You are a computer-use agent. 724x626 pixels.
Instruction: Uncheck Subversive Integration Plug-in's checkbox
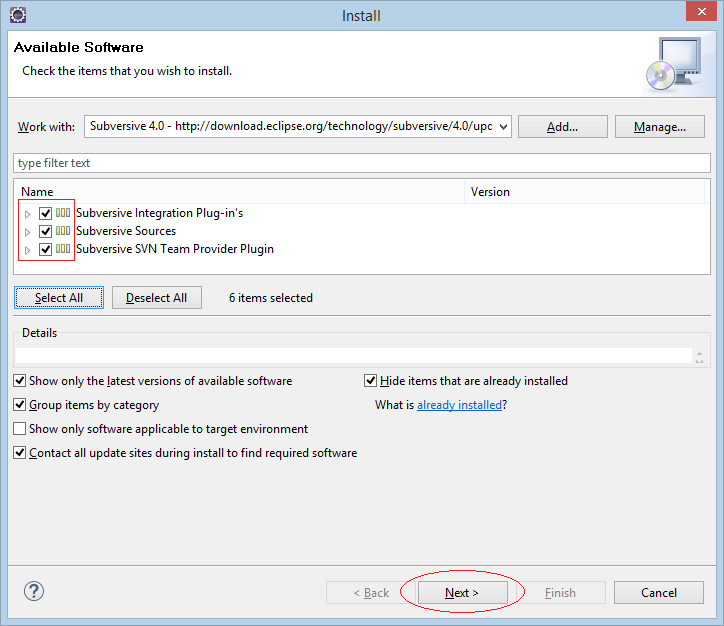(x=45, y=213)
